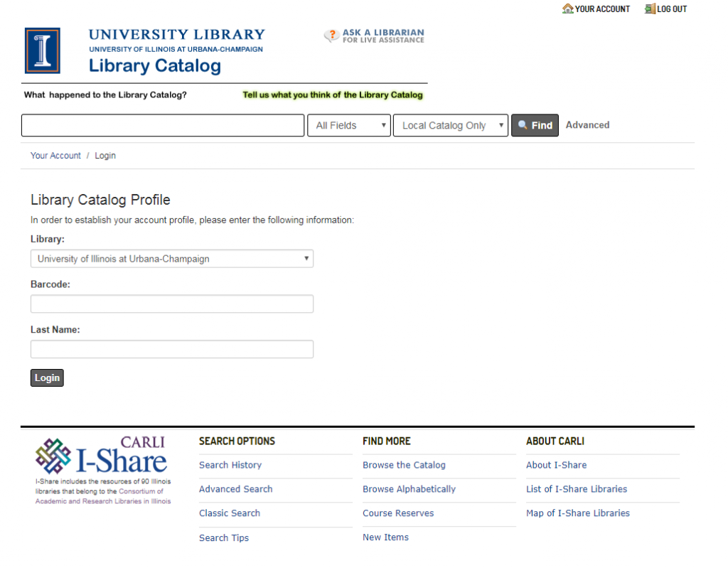Focus the Barcode input field
The height and width of the screenshot is (568, 728).
(x=171, y=304)
